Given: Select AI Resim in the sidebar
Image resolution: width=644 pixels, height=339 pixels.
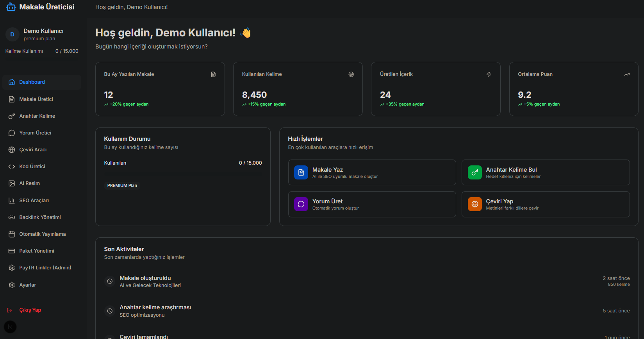Looking at the screenshot, I should (x=42, y=183).
